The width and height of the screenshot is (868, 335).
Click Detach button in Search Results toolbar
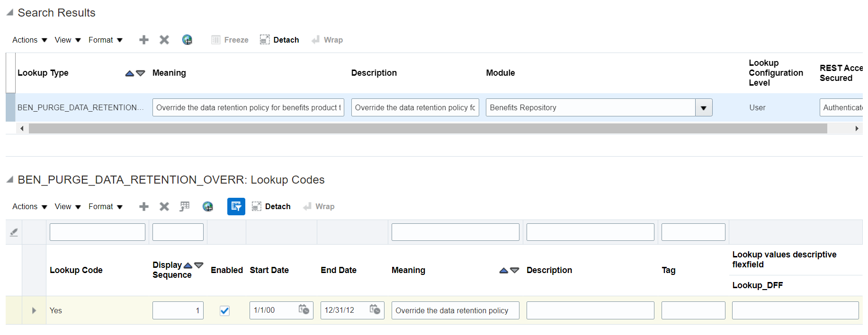279,40
